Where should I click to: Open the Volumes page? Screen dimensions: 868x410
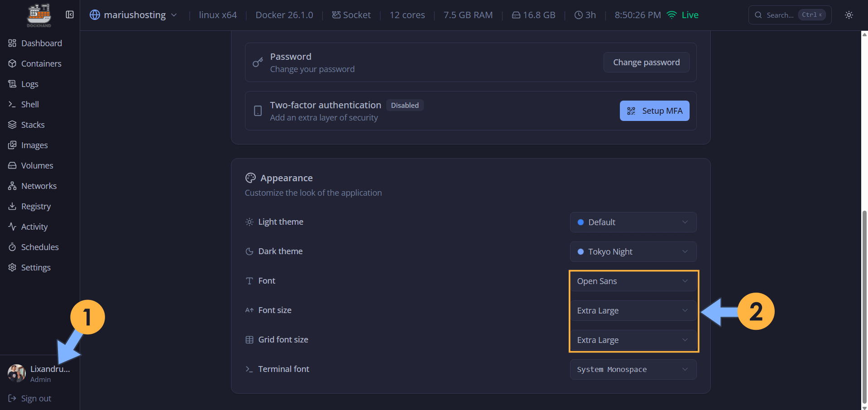37,165
